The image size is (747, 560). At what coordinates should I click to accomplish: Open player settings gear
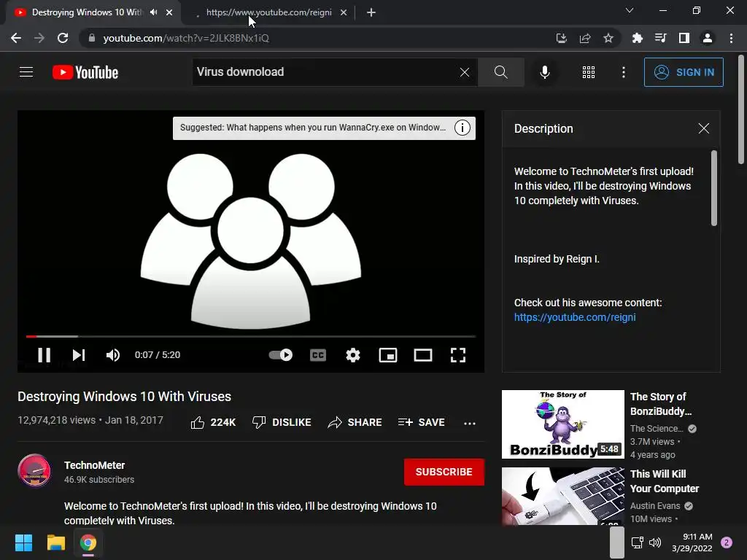tap(353, 355)
